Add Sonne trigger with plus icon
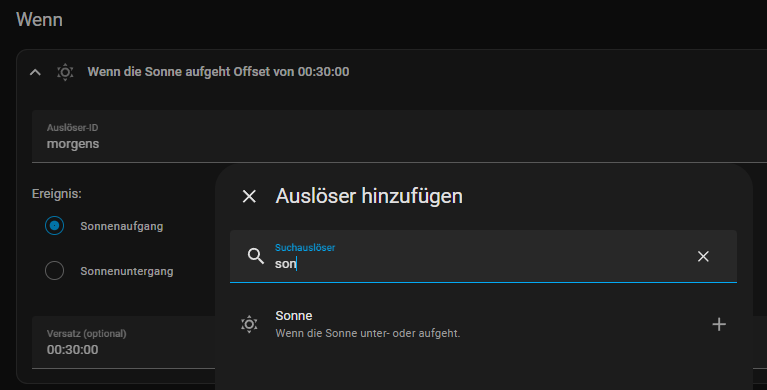Screen dimensions: 767x390 [x=719, y=324]
